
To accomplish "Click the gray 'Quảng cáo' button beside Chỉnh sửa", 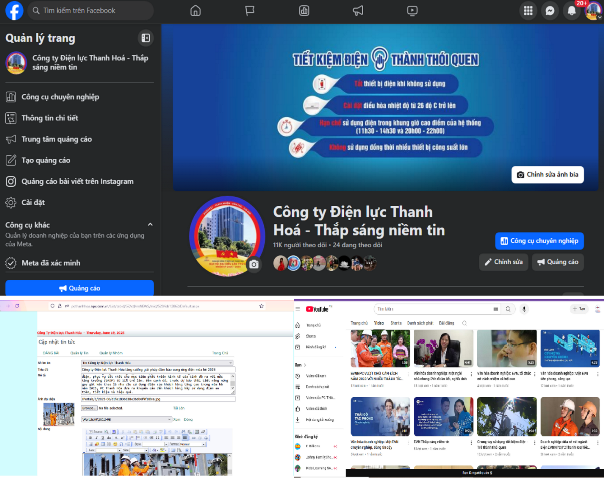I will click(558, 262).
